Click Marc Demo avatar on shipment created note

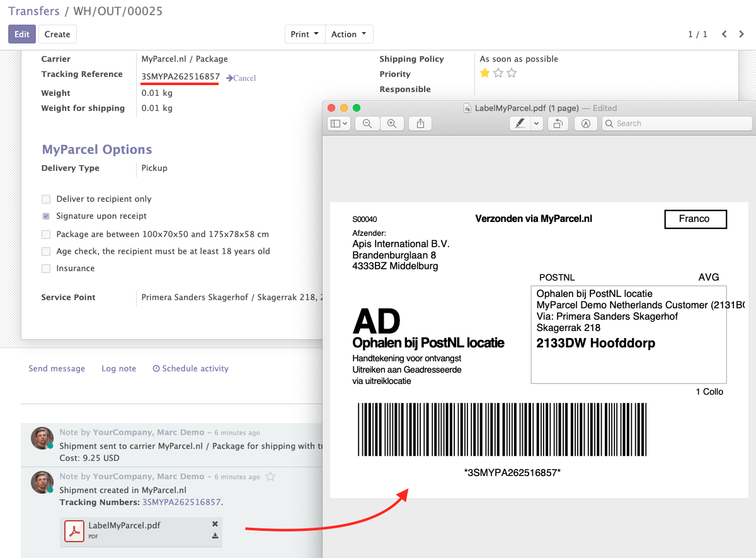pyautogui.click(x=42, y=482)
